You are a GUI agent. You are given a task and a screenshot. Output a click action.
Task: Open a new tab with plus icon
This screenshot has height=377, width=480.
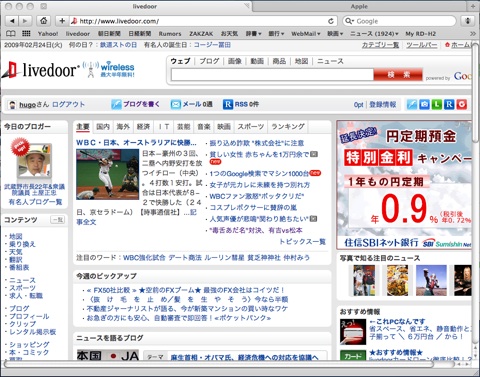click(472, 6)
